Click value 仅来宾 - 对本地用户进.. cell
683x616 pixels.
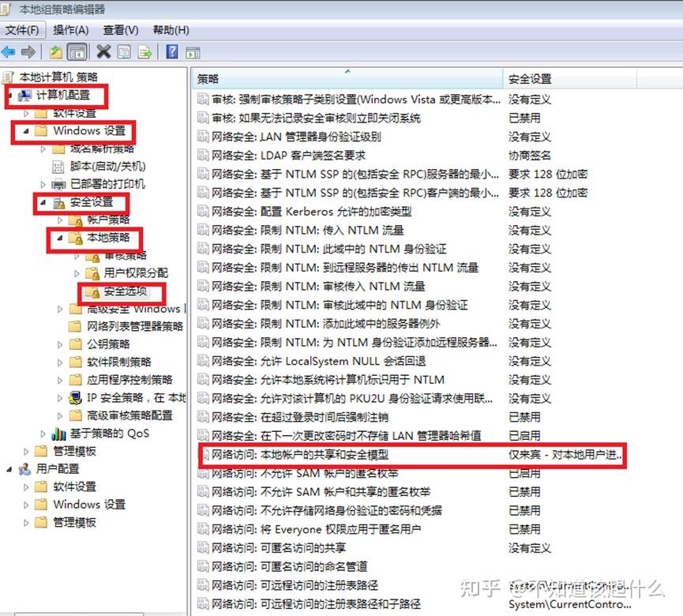(x=565, y=455)
